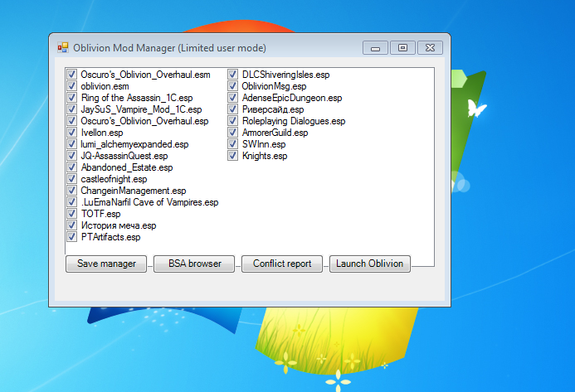This screenshot has height=392, width=575.
Task: Minimize the Oblivion Mod Manager window
Action: point(375,48)
